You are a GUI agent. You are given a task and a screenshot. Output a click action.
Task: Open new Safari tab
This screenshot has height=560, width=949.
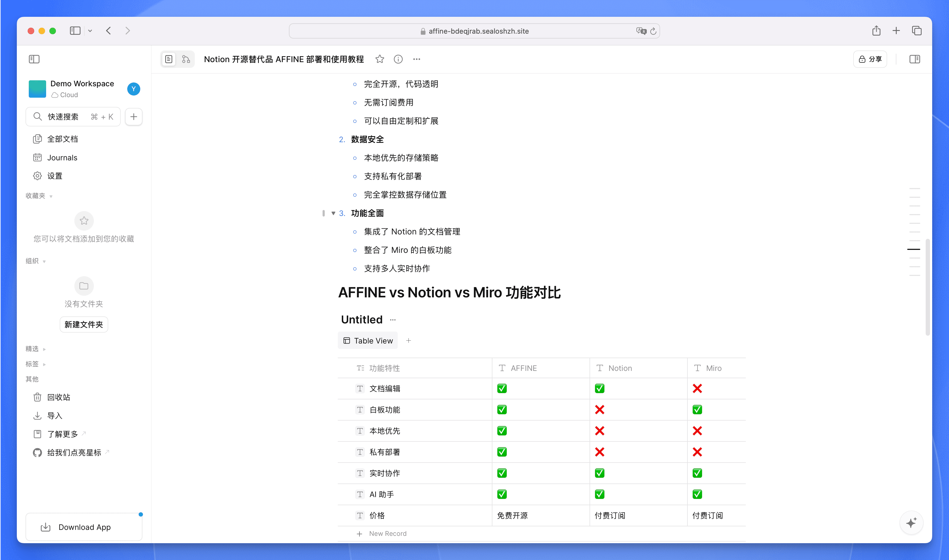tap(896, 31)
